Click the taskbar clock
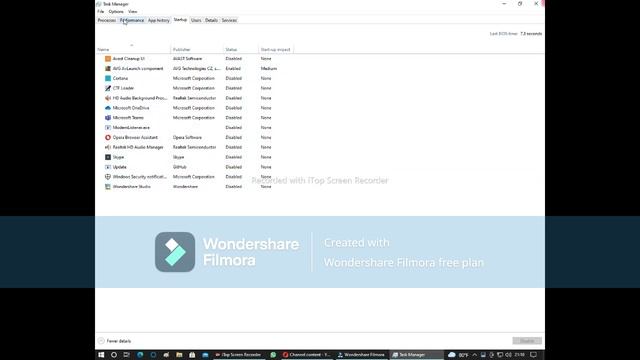Image resolution: width=640 pixels, height=360 pixels. tap(520, 355)
